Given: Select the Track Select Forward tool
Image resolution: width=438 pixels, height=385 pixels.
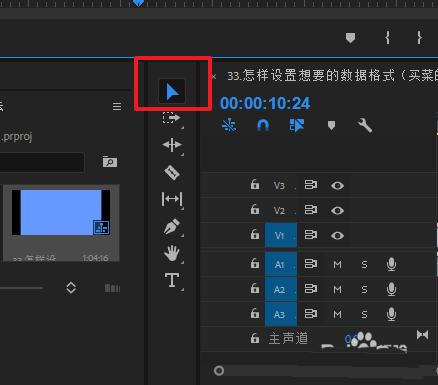Looking at the screenshot, I should coord(172,118).
